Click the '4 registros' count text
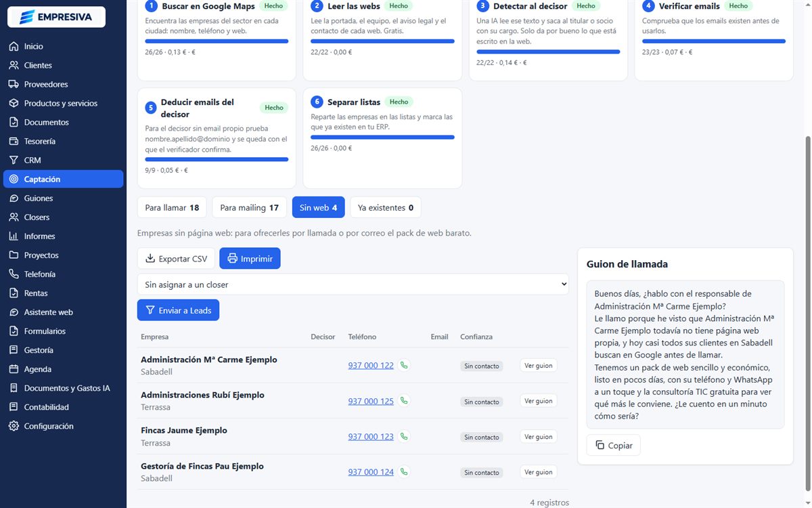The width and height of the screenshot is (812, 508). click(549, 503)
